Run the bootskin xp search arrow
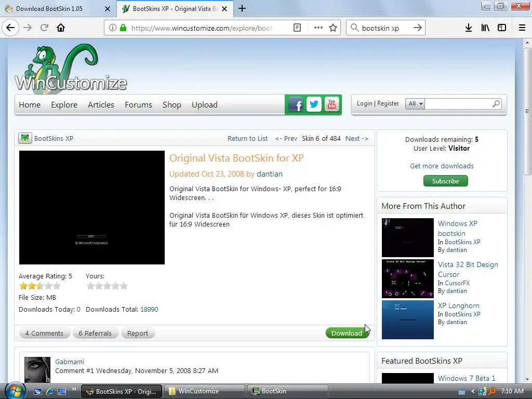Image resolution: width=532 pixels, height=399 pixels. pyautogui.click(x=418, y=28)
